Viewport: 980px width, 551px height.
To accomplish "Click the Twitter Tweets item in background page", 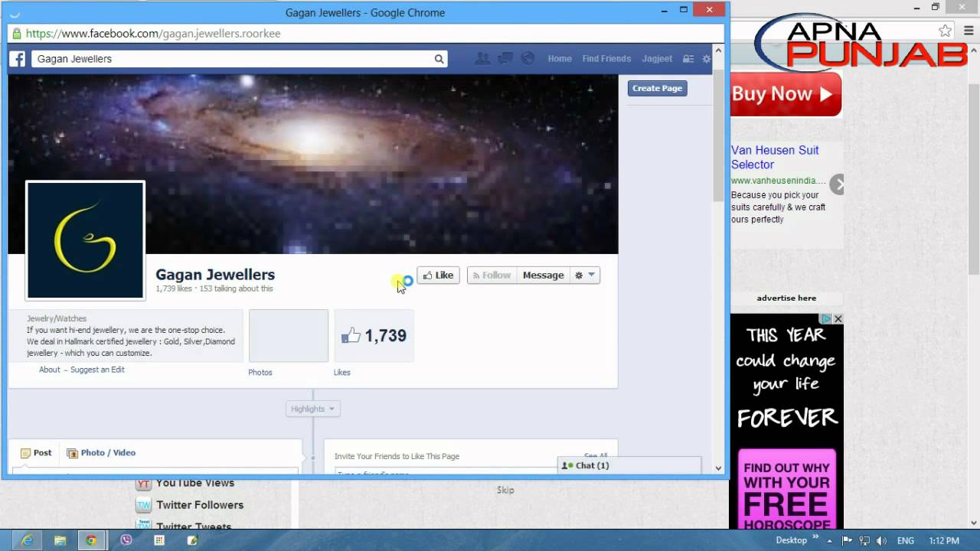I will tap(194, 526).
